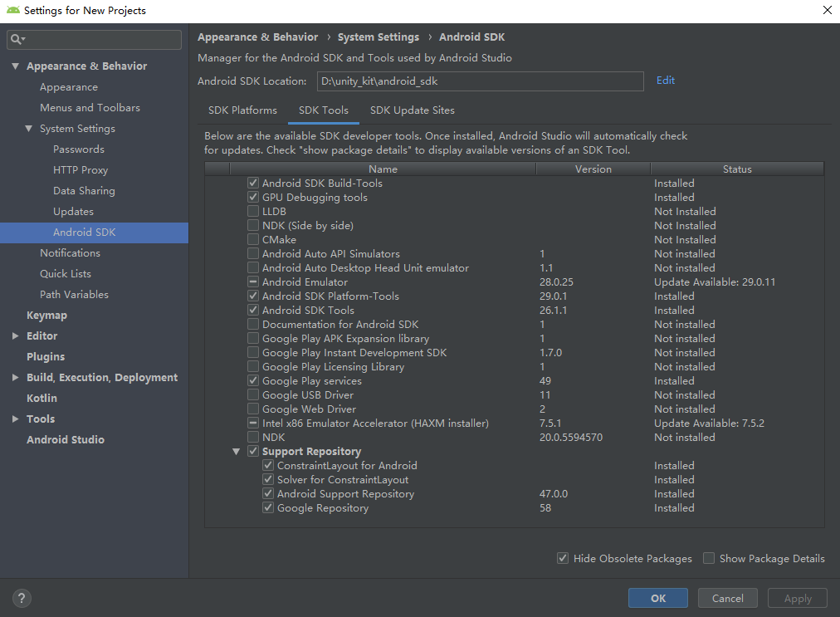Screen dimensions: 840x617
Task: Open Android Studio settings entry
Action: [66, 439]
